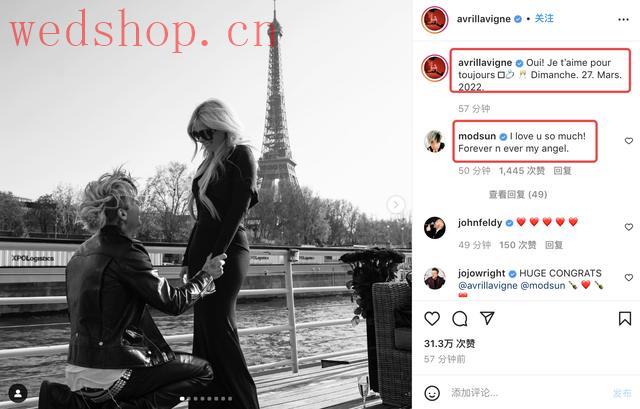Like johnfeldy's comment with heart
Viewport: 640px width, 409px height.
point(629,227)
